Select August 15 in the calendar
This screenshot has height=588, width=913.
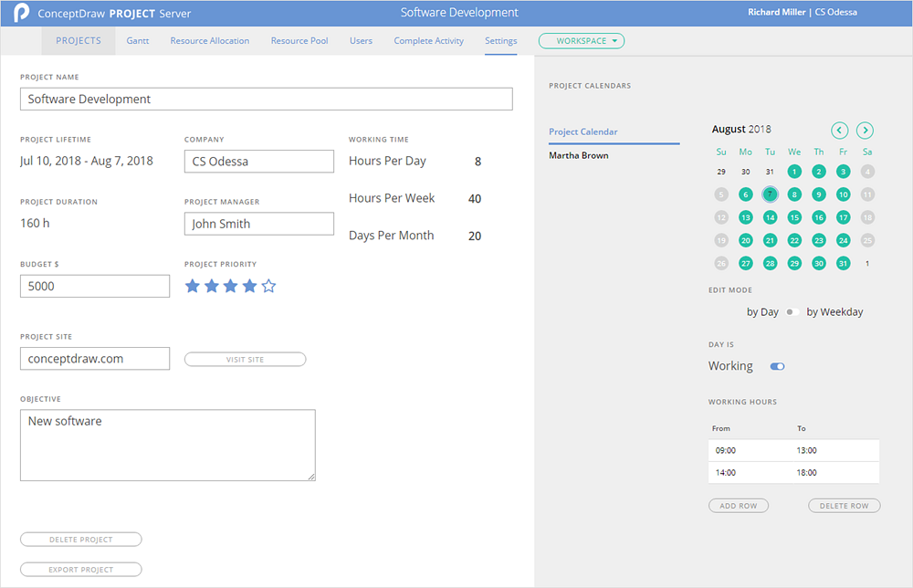click(x=794, y=217)
